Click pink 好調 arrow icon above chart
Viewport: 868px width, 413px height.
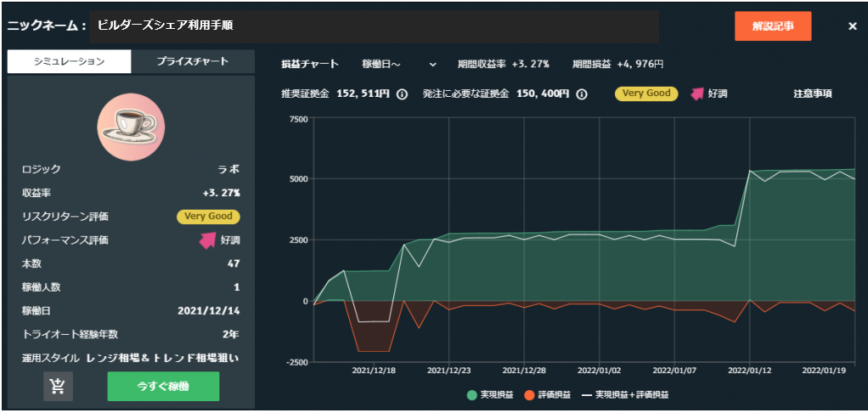pyautogui.click(x=697, y=93)
